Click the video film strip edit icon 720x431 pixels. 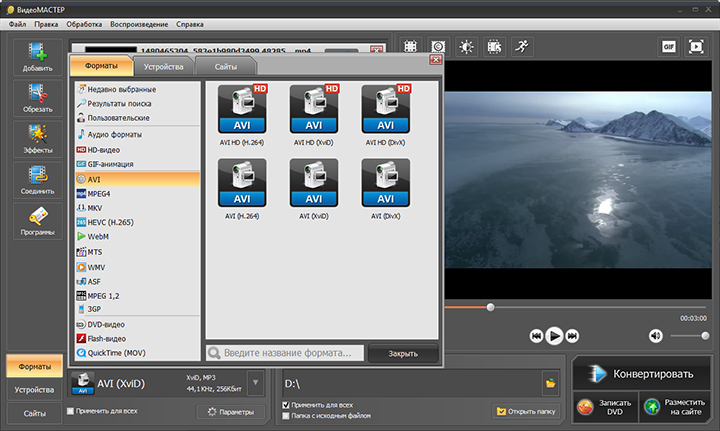point(495,46)
